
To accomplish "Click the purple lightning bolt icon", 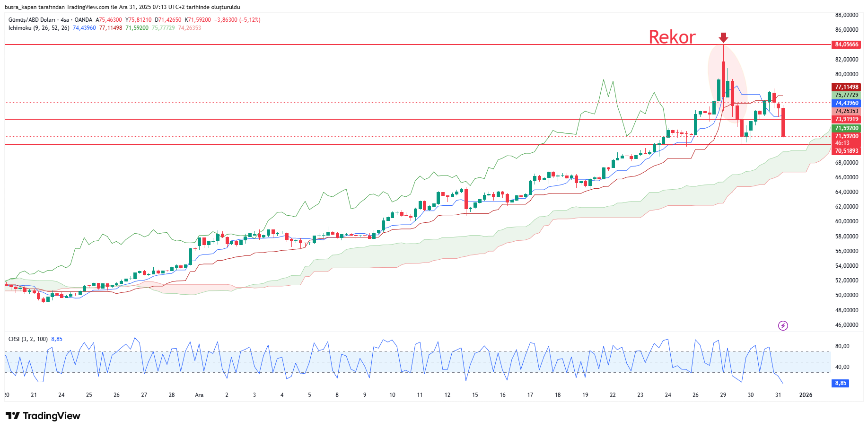I will click(x=783, y=325).
